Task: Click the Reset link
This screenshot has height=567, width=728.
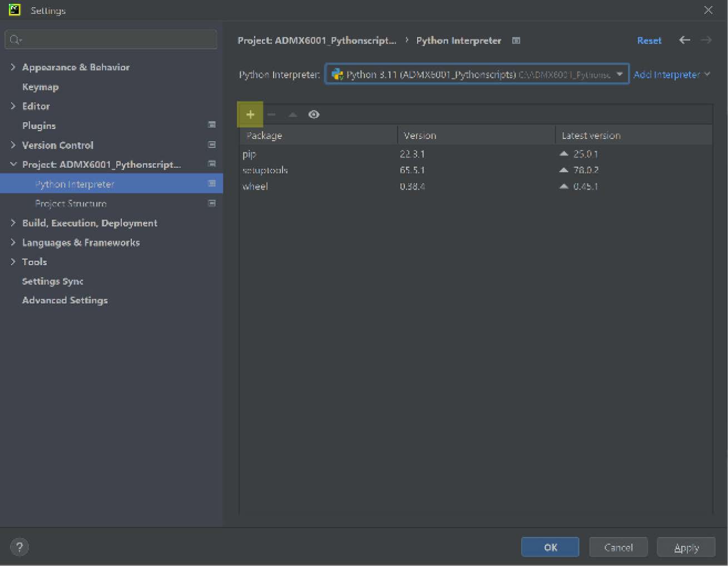Action: (x=649, y=41)
